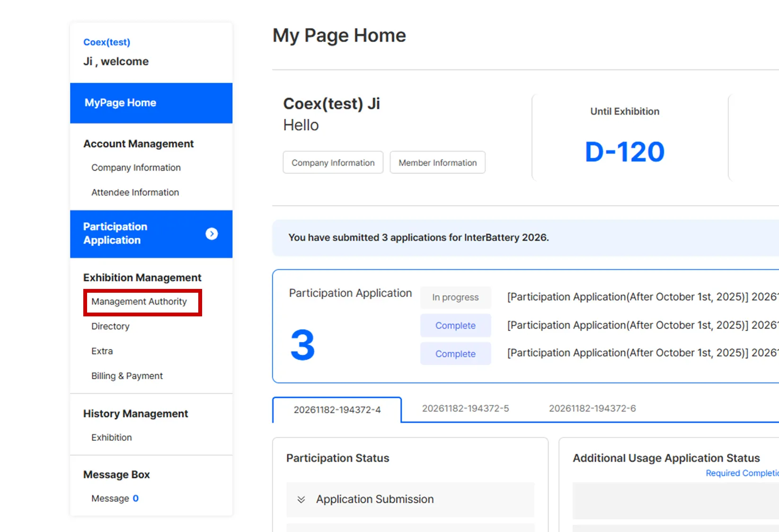Open the Directory sidebar link
The width and height of the screenshot is (779, 532).
pyautogui.click(x=110, y=326)
